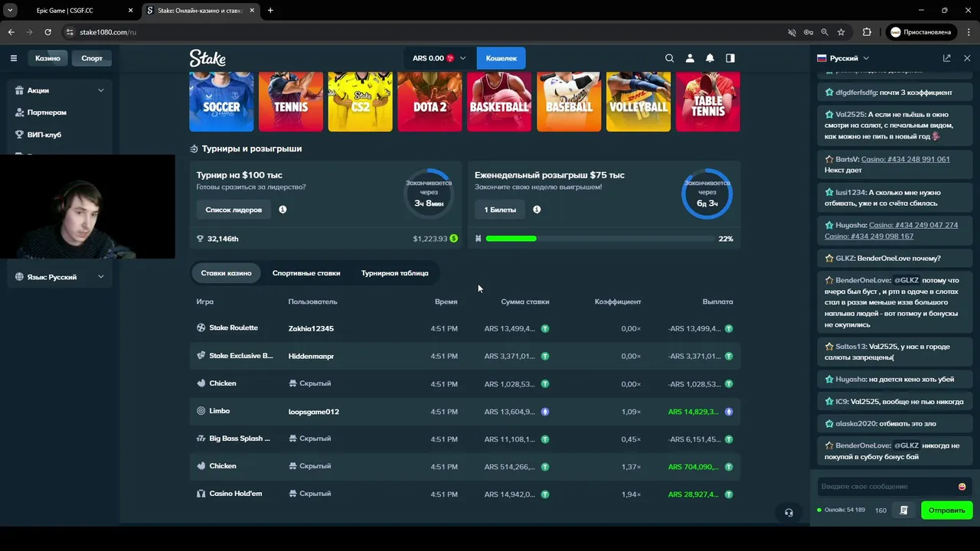Open a new browser tab
This screenshot has height=551, width=980.
coord(270,11)
